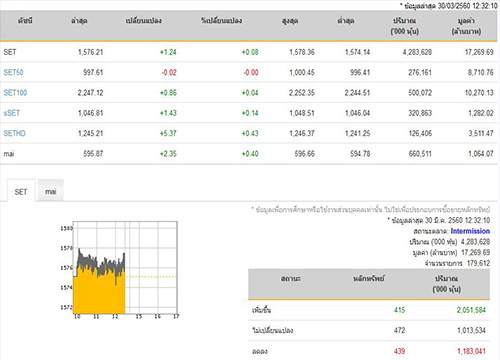Click the declining volume 1,183,041
The image size is (500, 360).
click(x=471, y=351)
